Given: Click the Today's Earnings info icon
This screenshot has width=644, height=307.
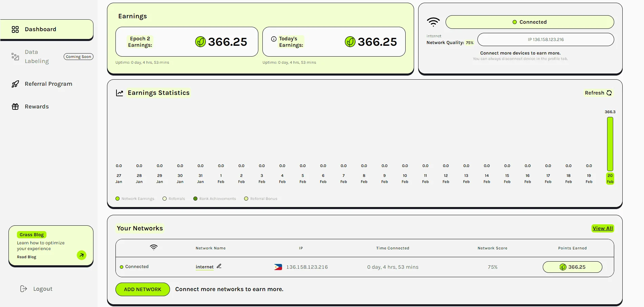Looking at the screenshot, I should coord(274,39).
